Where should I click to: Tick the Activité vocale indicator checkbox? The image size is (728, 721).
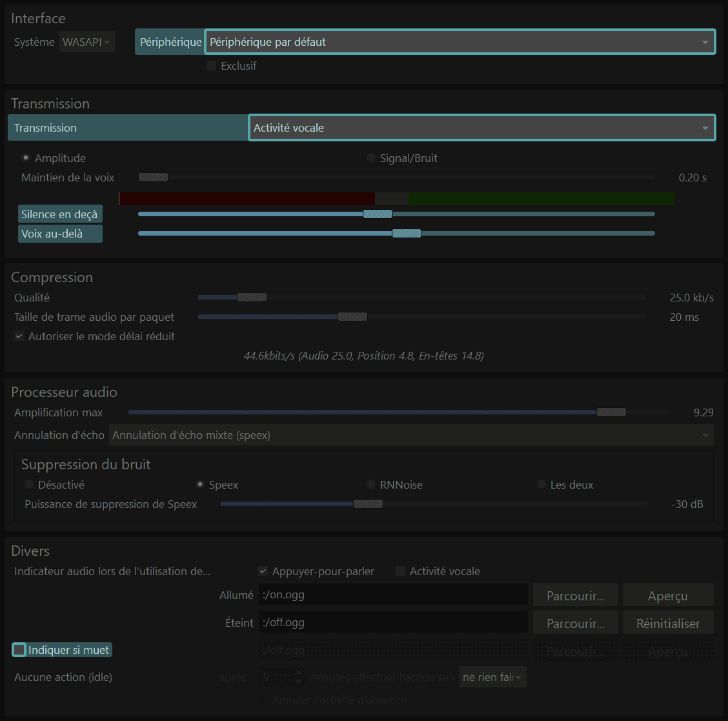coord(400,571)
